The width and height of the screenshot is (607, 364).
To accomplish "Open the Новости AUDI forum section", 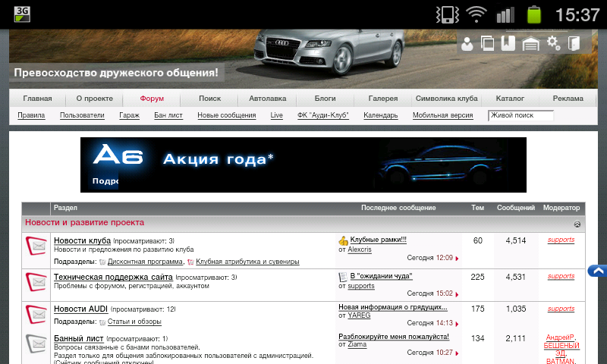I will (80, 309).
